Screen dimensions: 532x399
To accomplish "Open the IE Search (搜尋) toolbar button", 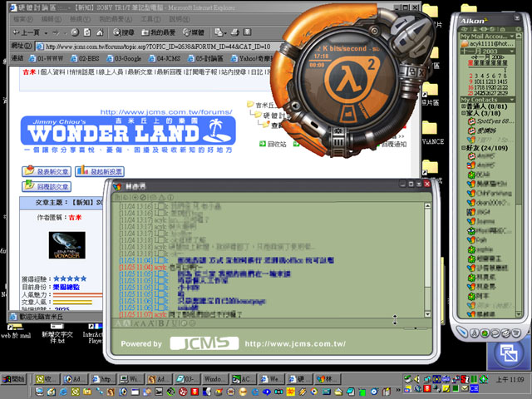I will pyautogui.click(x=124, y=32).
